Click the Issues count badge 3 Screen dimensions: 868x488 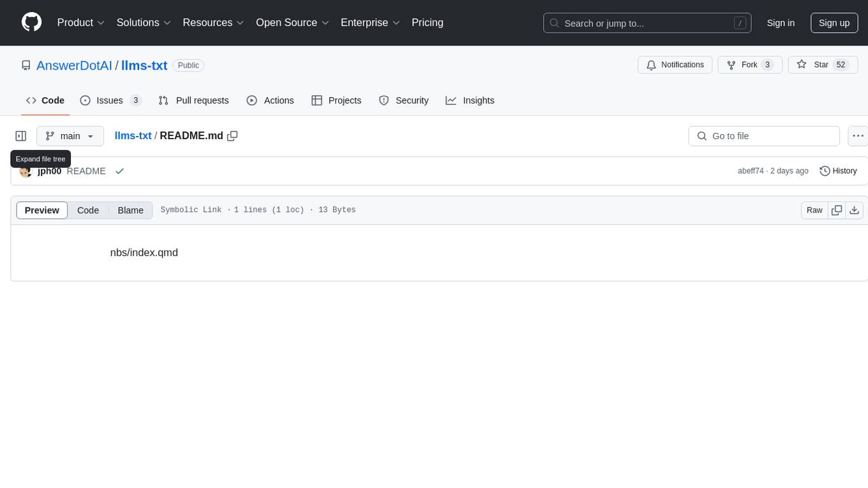pos(135,100)
